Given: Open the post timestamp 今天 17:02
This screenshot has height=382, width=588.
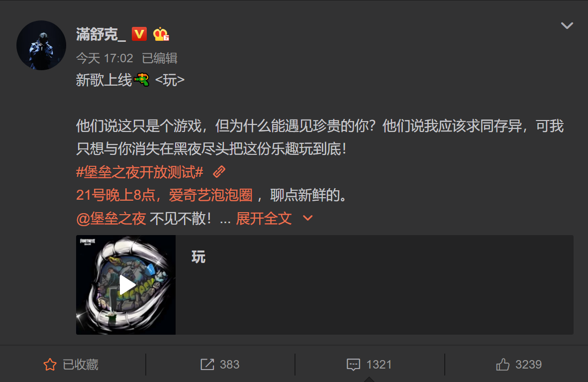Looking at the screenshot, I should [104, 58].
